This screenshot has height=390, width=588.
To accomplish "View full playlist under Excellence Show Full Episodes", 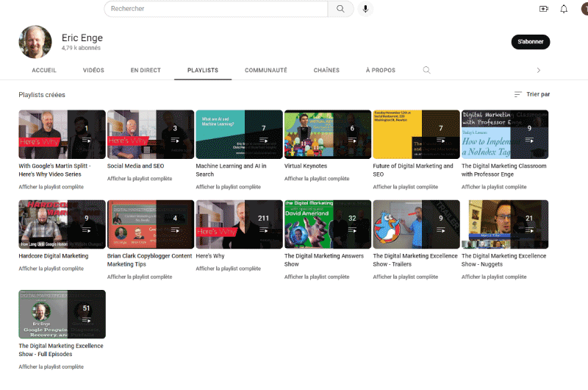I will pos(51,366).
